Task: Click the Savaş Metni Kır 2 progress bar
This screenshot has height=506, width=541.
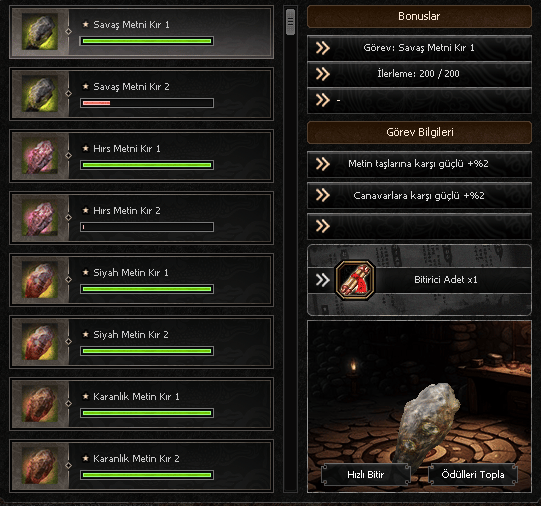Action: 147,103
